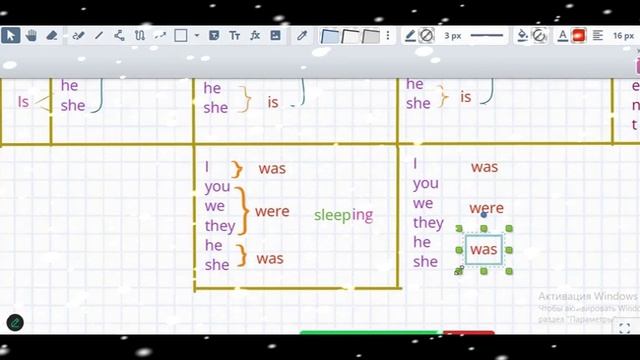Image resolution: width=640 pixels, height=360 pixels.
Task: Choose the connector nodes tool
Action: coord(119,36)
